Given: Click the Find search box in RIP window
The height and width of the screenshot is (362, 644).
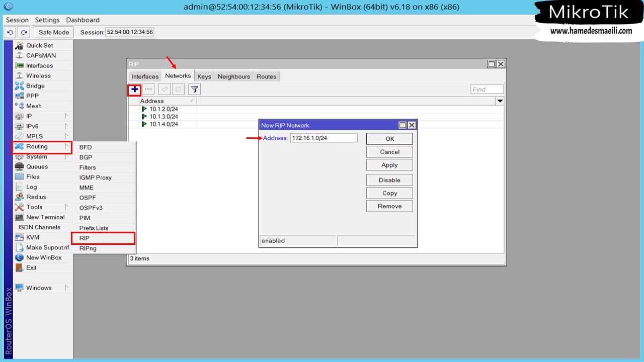Looking at the screenshot, I should point(487,89).
